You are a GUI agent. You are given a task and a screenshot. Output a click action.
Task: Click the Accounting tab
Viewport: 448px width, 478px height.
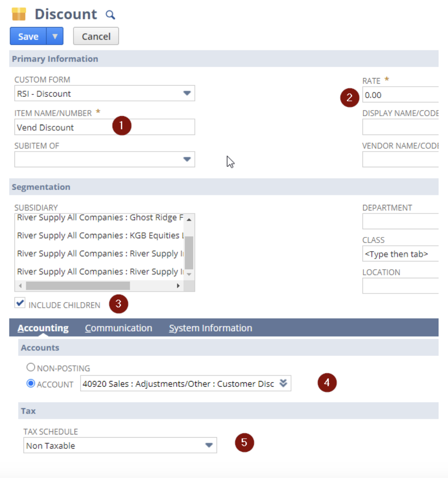point(43,328)
